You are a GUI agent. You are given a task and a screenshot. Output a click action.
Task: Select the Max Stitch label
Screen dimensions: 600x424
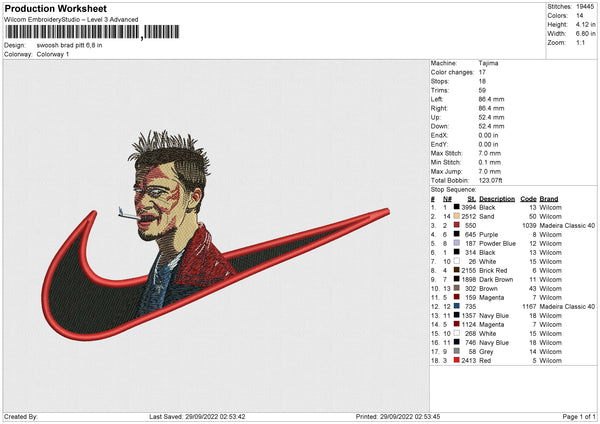tap(447, 153)
